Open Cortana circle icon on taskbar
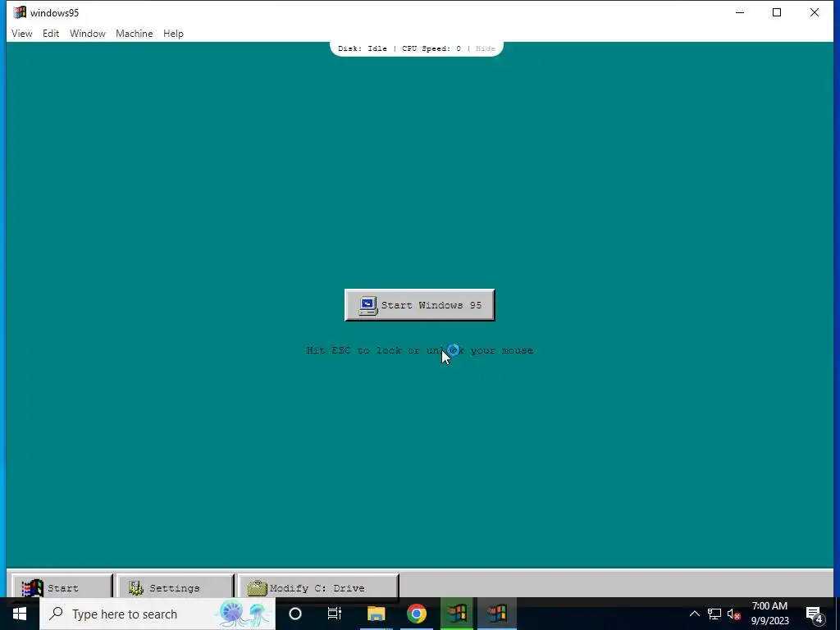Screen dimensions: 840x630 [295, 614]
